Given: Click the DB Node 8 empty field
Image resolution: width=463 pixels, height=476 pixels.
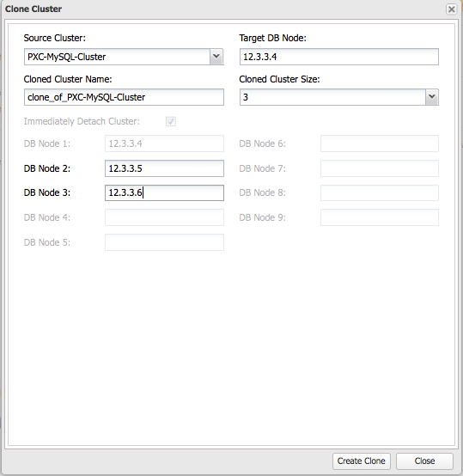Looking at the screenshot, I should [380, 192].
